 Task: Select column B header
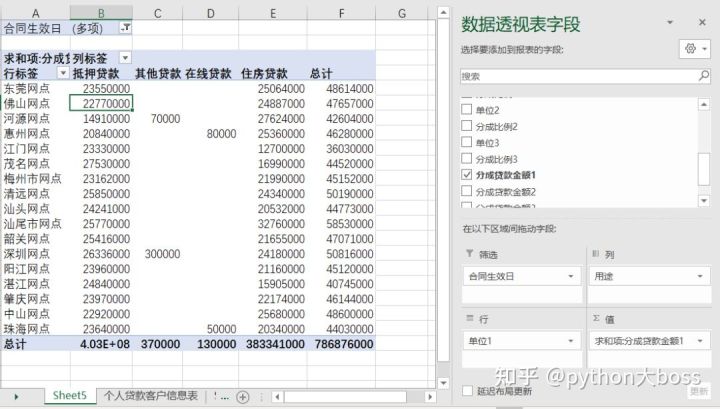[x=101, y=13]
